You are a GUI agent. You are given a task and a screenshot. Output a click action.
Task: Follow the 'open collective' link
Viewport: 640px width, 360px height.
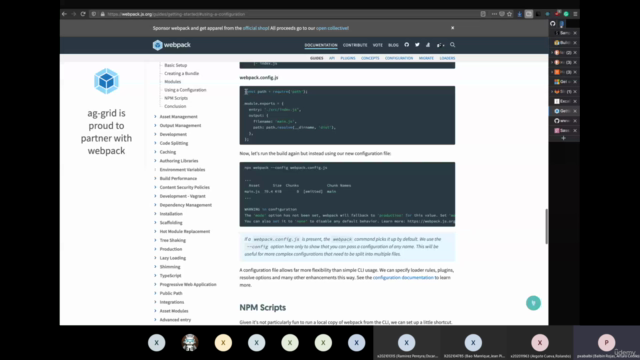pos(332,28)
